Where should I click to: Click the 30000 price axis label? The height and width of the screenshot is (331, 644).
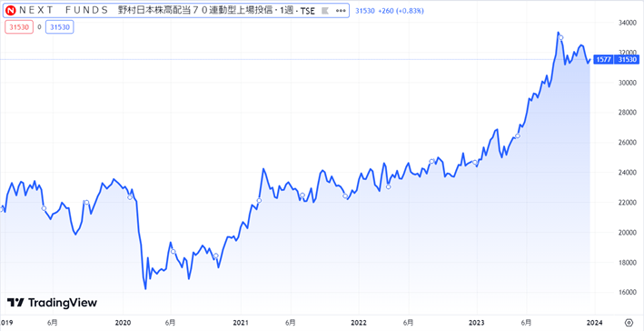[x=628, y=83]
